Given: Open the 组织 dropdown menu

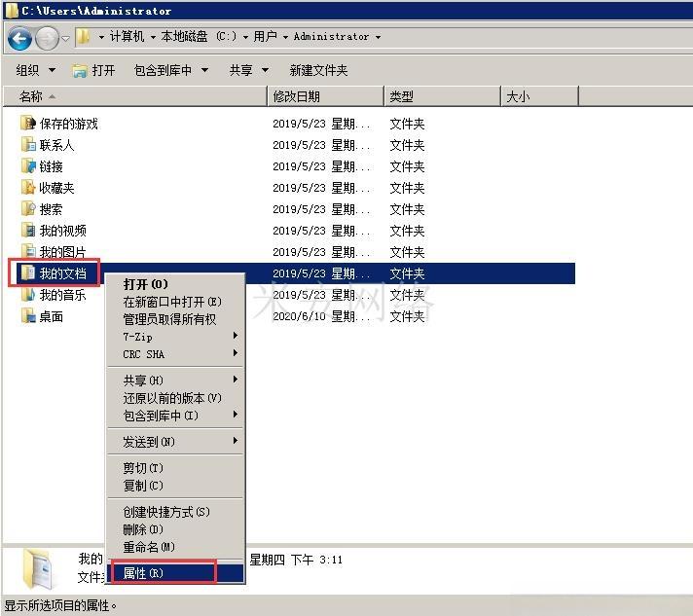Looking at the screenshot, I should pyautogui.click(x=35, y=70).
